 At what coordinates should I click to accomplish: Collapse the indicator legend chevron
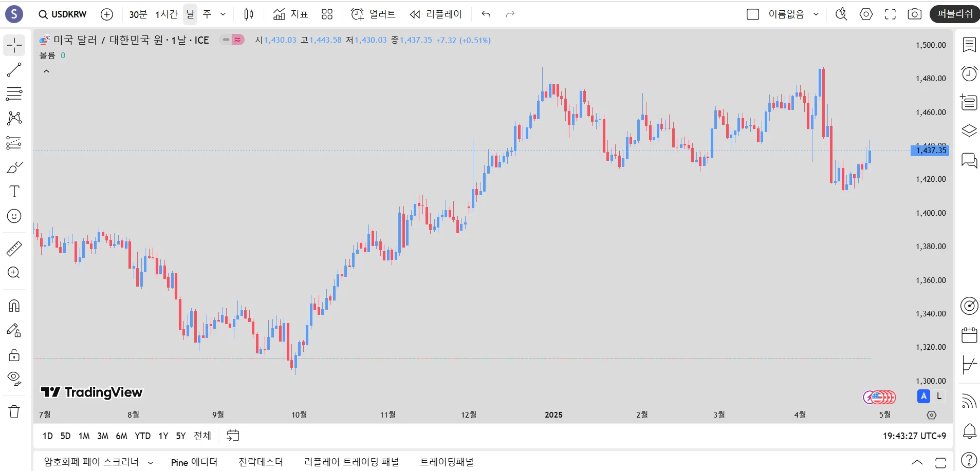[46, 71]
